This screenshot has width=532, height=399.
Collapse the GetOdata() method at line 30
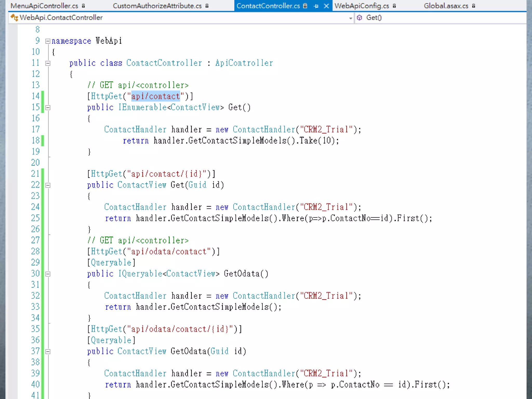click(48, 274)
